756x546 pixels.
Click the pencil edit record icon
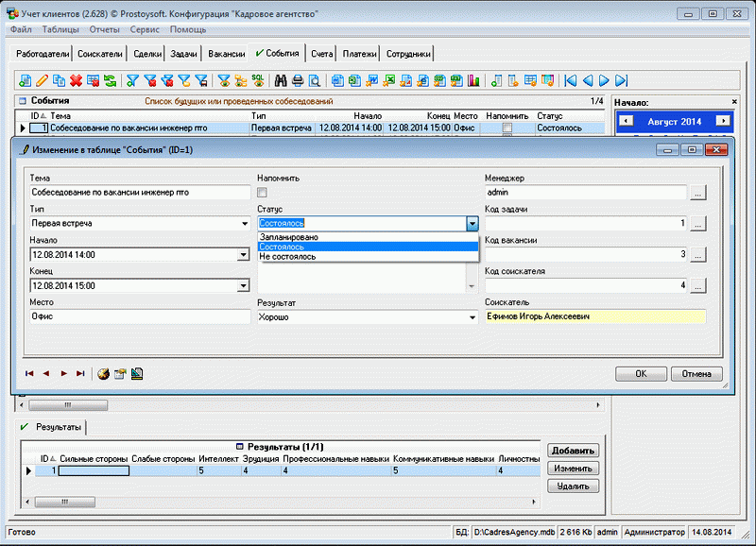point(42,80)
